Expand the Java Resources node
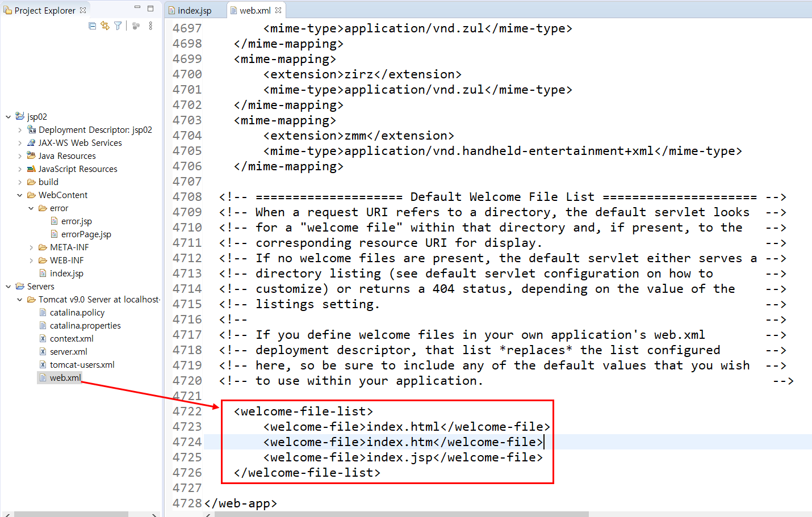Screen dimensions: 812x517 pos(20,156)
